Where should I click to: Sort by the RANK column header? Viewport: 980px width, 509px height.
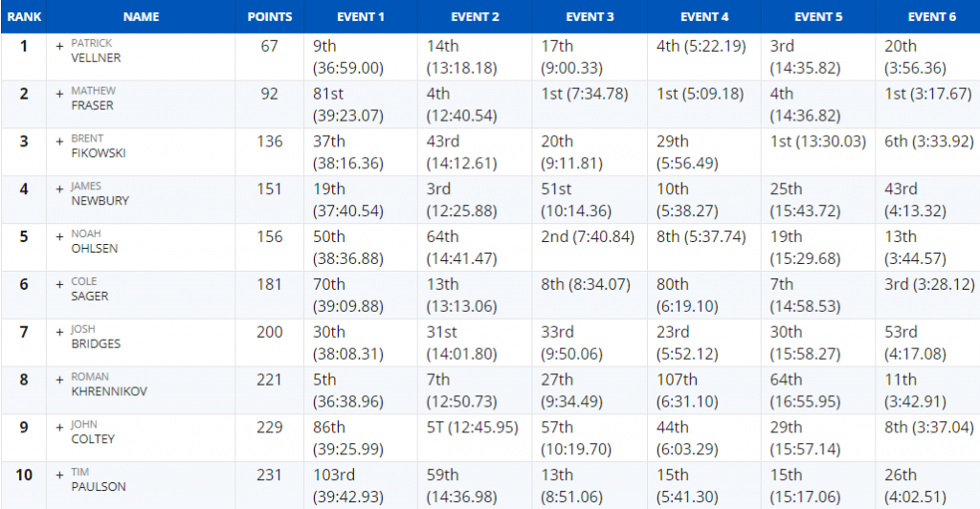point(24,17)
